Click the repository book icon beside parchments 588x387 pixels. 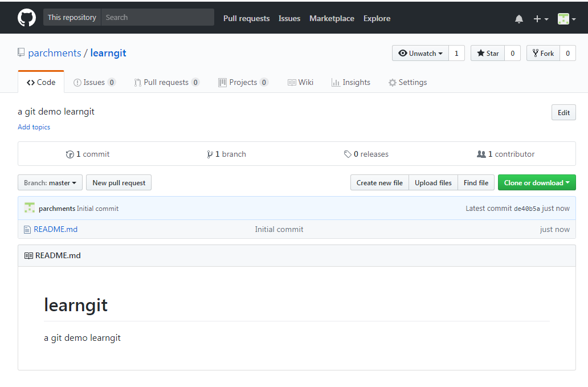tap(21, 52)
